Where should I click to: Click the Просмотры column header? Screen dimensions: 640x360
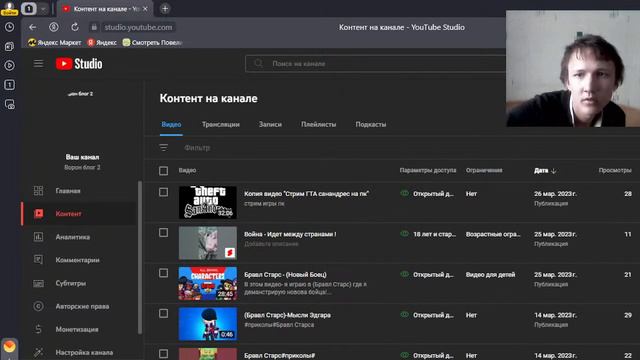615,171
